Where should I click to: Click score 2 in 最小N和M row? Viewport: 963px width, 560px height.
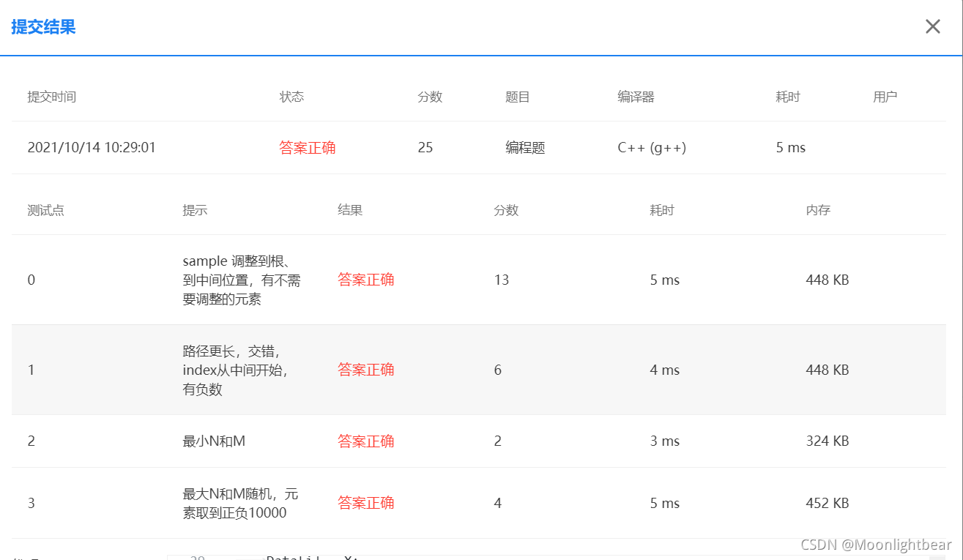pyautogui.click(x=498, y=441)
